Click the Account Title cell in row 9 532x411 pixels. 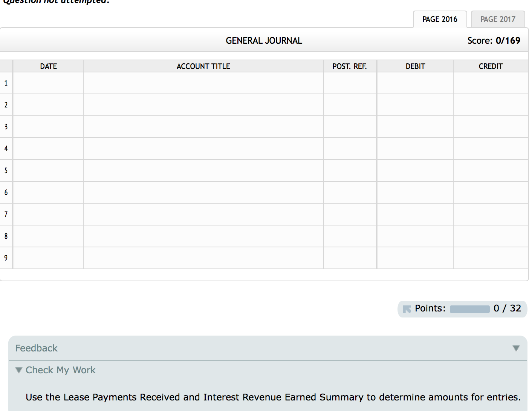tap(203, 258)
